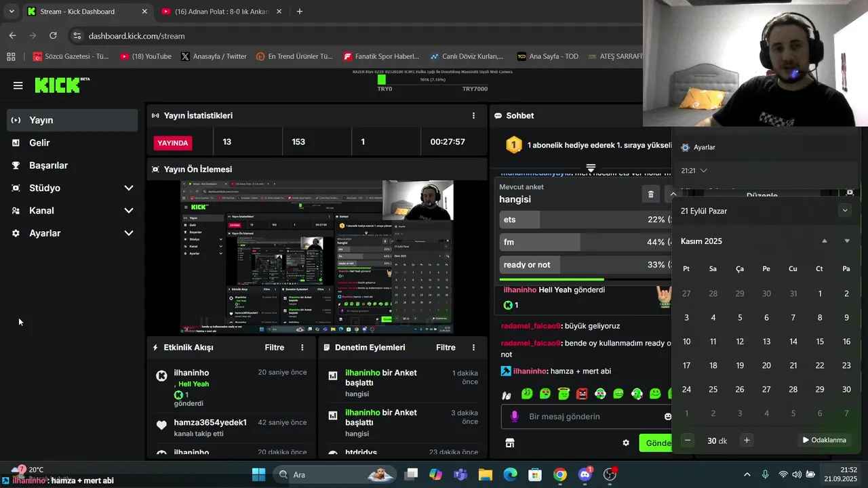The height and width of the screenshot is (488, 868).
Task: Open the Fanatik Spor Haberleri bookmark
Action: (381, 56)
